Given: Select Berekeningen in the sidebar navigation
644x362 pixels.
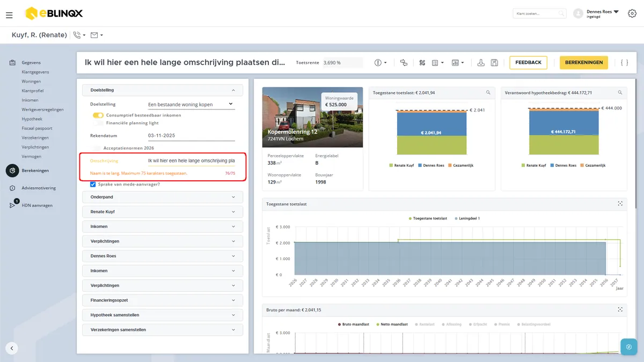Looking at the screenshot, I should (x=35, y=171).
